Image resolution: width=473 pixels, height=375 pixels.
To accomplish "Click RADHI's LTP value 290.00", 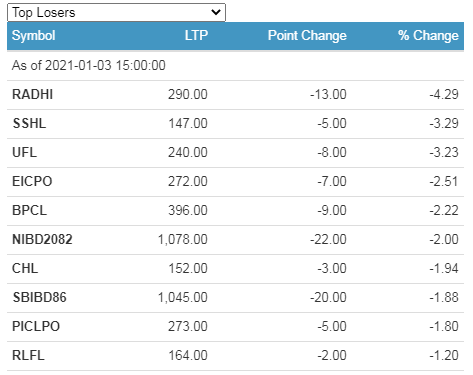I will 188,94.
